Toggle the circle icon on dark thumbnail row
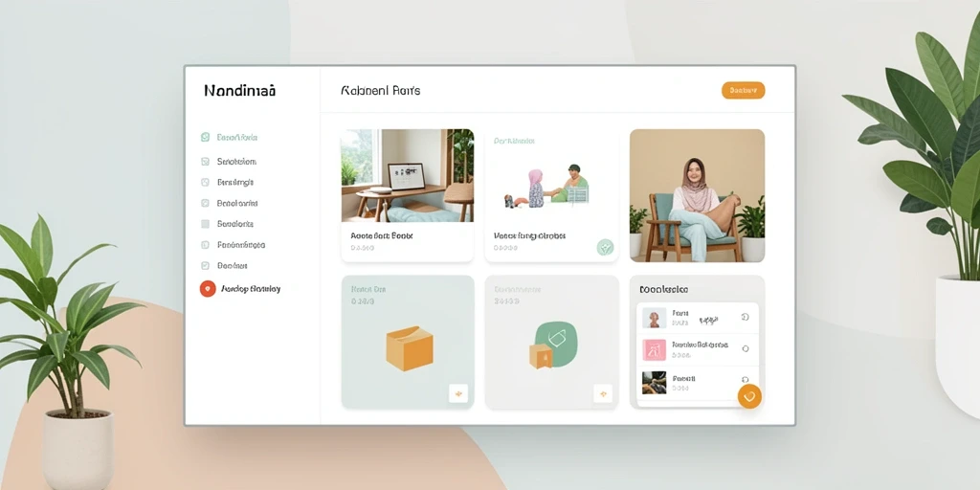 745,380
